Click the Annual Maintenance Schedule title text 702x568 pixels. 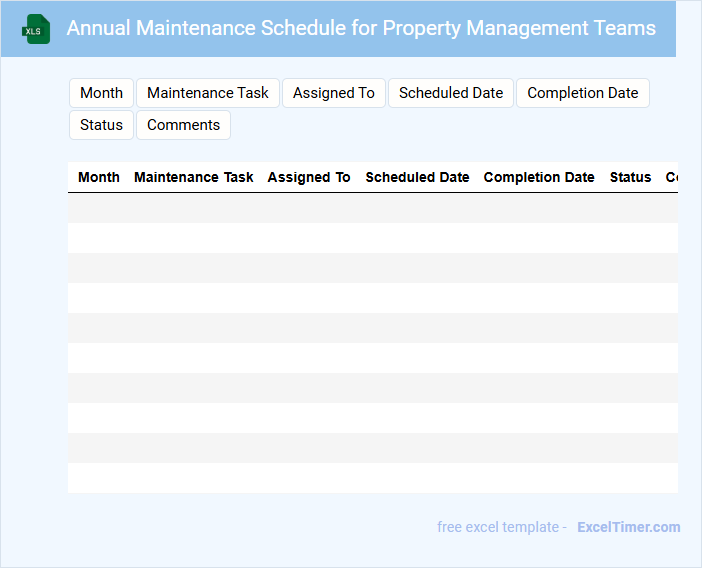tap(361, 28)
